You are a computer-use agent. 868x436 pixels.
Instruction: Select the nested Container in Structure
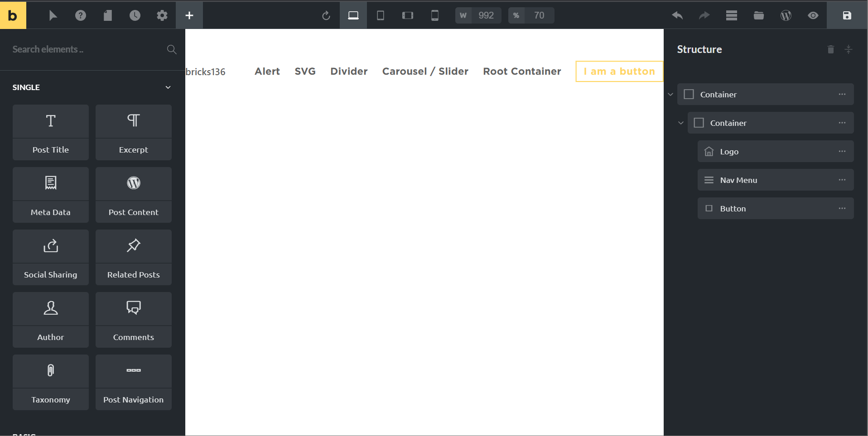tap(771, 123)
